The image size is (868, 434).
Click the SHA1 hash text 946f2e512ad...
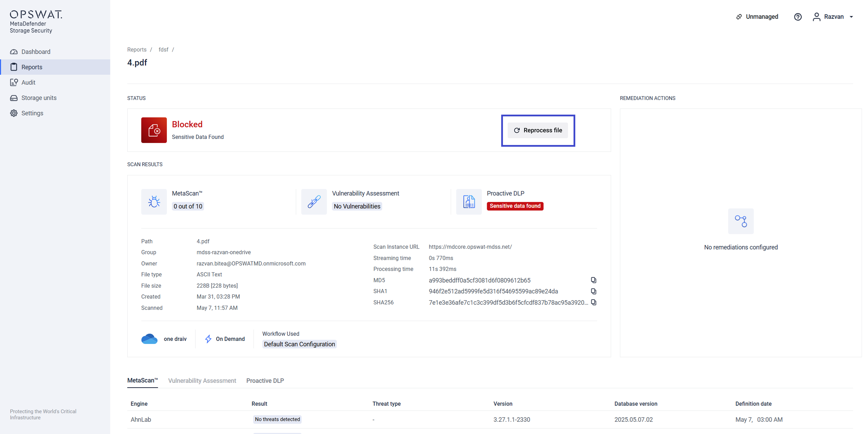493,291
